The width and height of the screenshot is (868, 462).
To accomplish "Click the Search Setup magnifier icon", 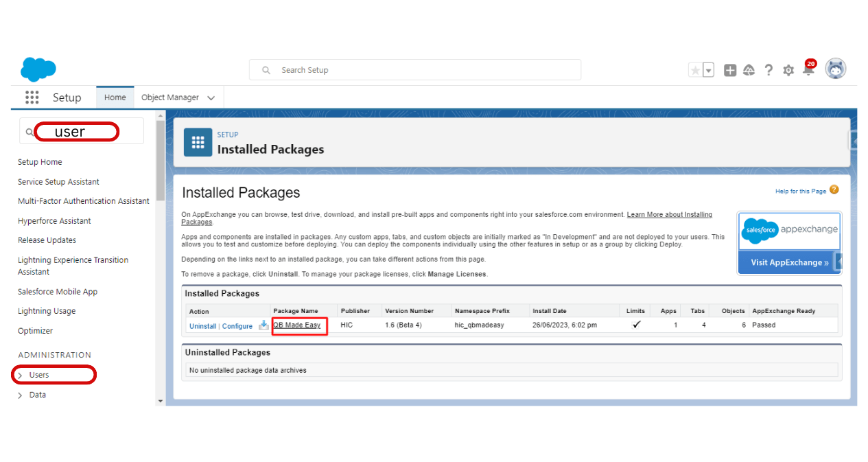I will pyautogui.click(x=266, y=70).
